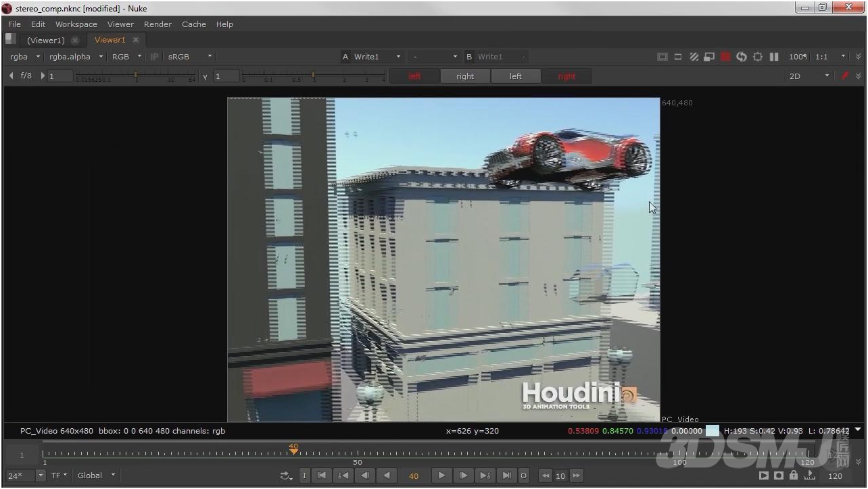Click the O out-point button
Image resolution: width=868 pixels, height=489 pixels.
523,475
